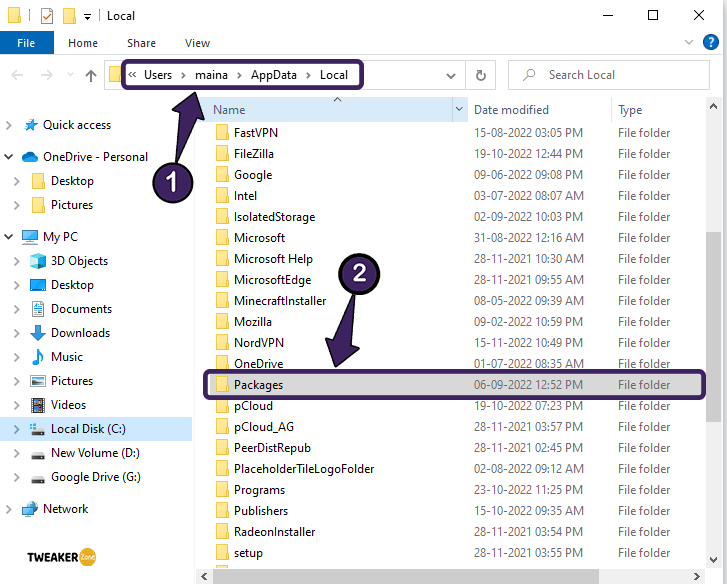
Task: Select Quick access in navigation pane
Action: pyautogui.click(x=77, y=125)
